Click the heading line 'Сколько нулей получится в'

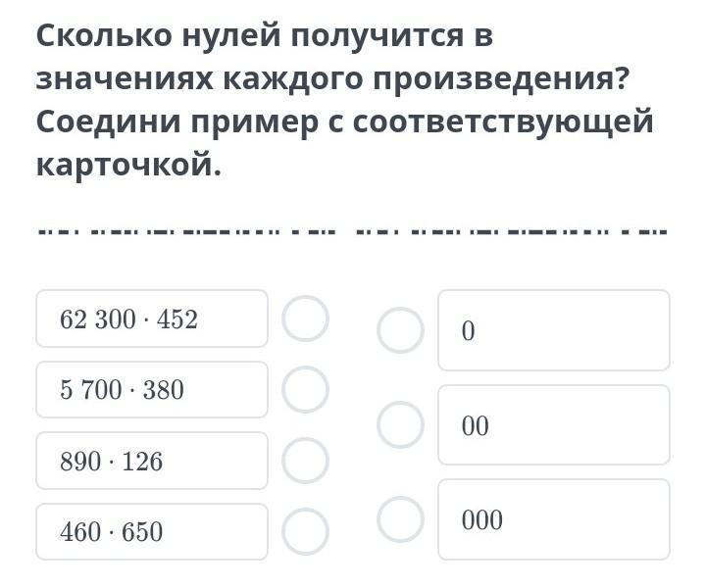click(265, 36)
